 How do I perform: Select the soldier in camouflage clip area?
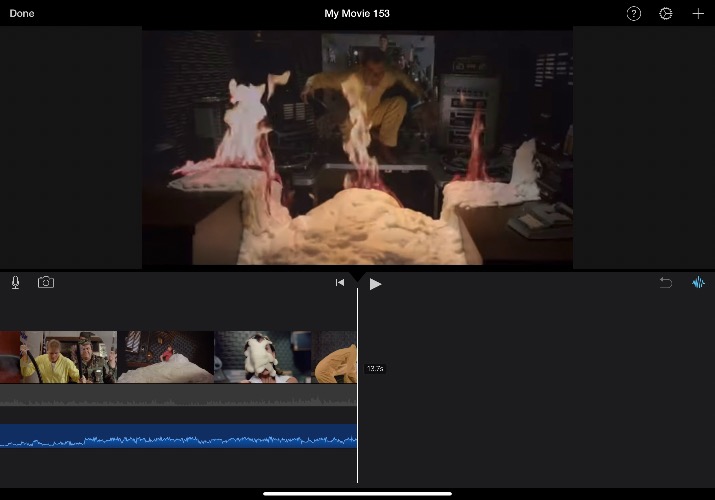tap(97, 357)
